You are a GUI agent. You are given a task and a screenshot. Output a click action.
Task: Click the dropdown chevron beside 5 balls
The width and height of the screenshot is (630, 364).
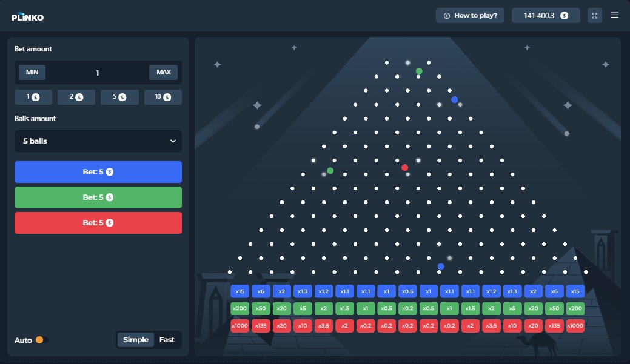173,141
